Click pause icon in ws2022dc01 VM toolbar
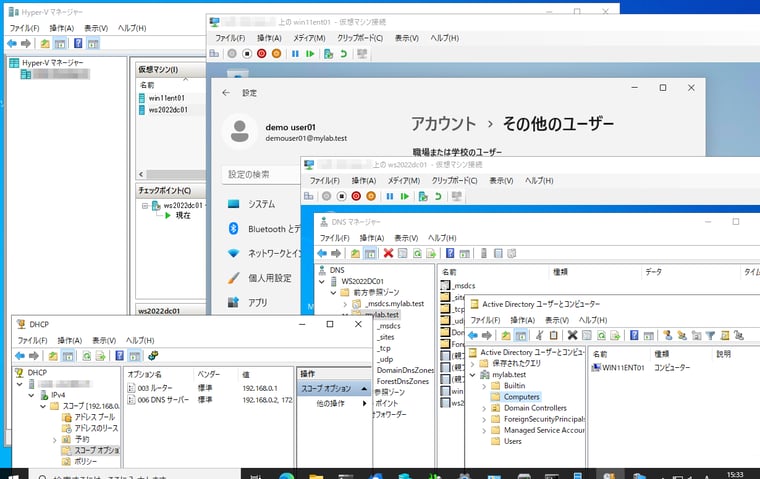This screenshot has height=479, width=760. coord(390,196)
